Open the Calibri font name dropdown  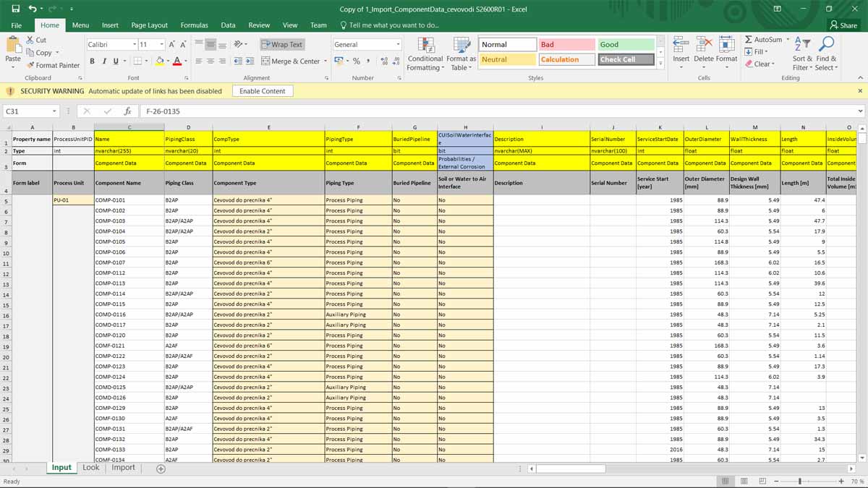tap(135, 45)
